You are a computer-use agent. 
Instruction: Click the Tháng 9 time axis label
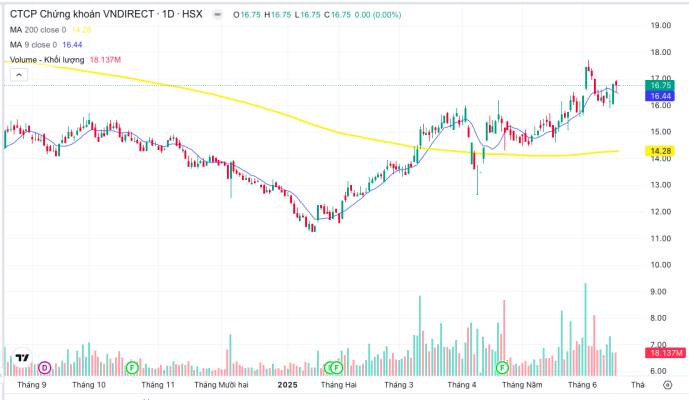coord(32,385)
